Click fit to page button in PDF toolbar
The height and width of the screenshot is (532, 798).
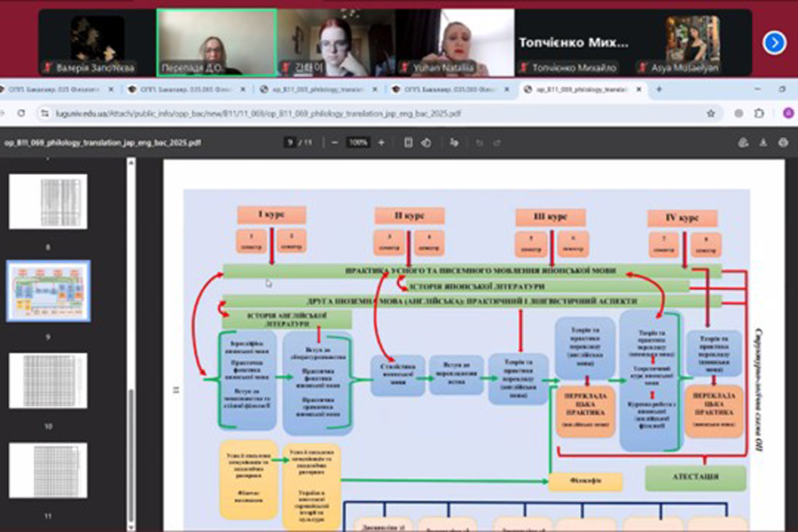coord(408,143)
